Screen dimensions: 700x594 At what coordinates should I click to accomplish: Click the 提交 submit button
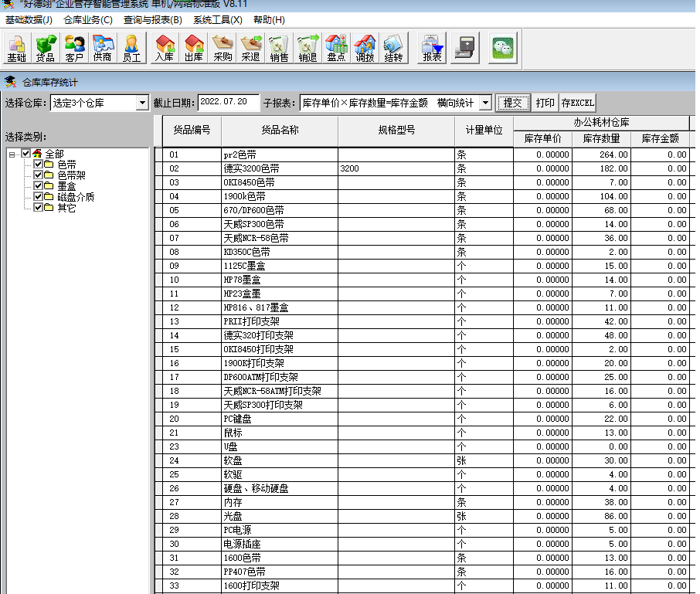tap(513, 103)
